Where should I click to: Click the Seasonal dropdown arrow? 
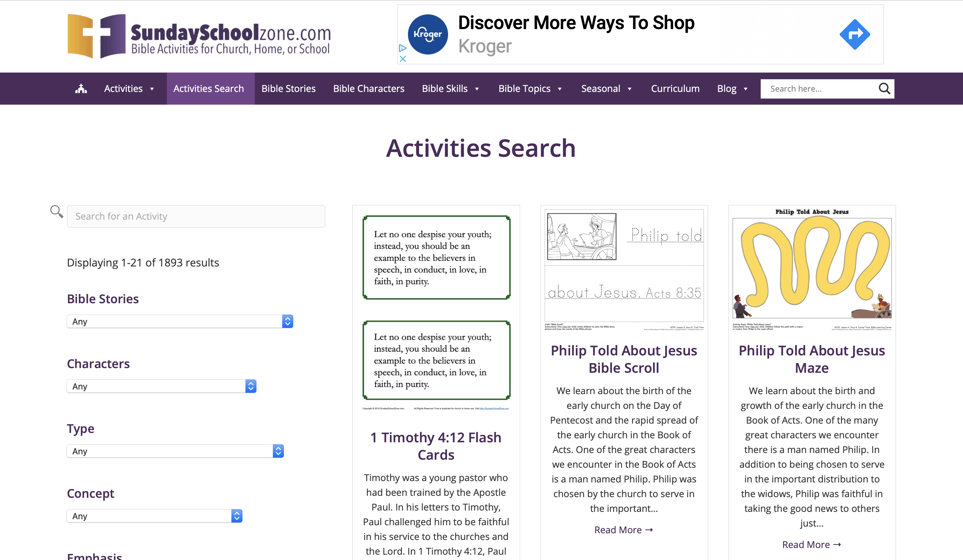tap(629, 88)
